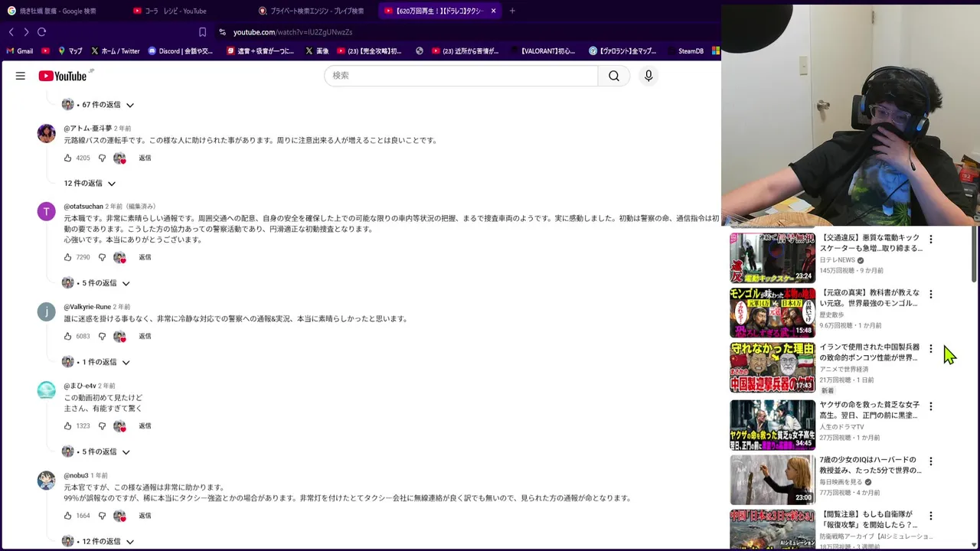Open the @Valkyrie-Rune channel link
Image resolution: width=980 pixels, height=551 pixels.
click(x=87, y=307)
